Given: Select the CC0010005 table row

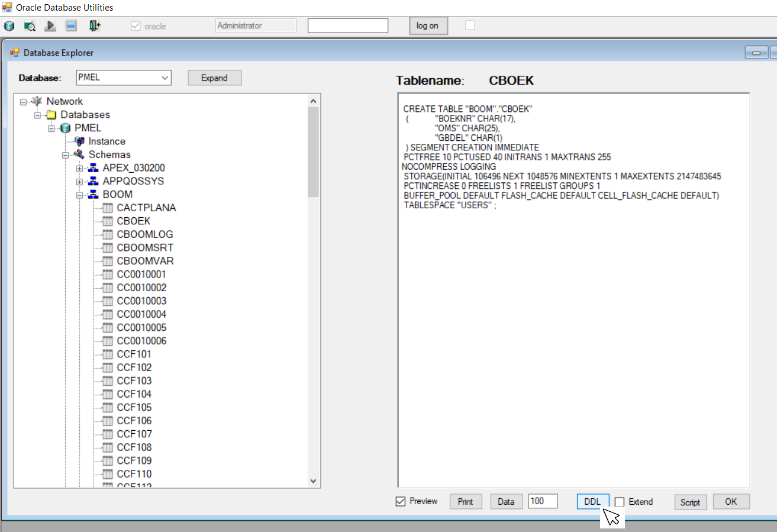Looking at the screenshot, I should (x=141, y=327).
